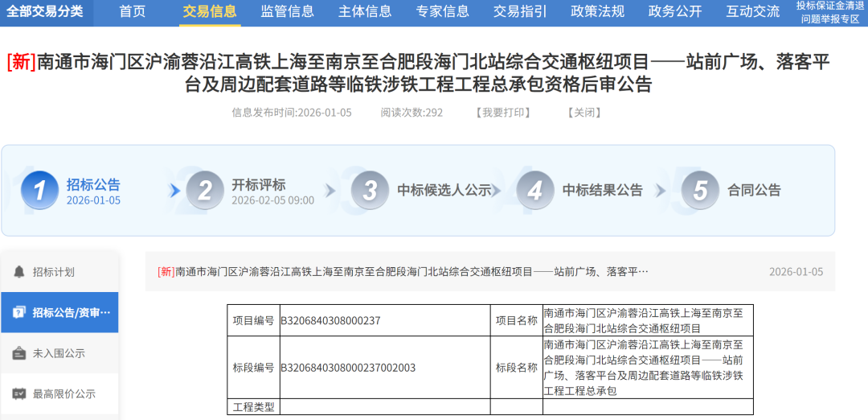Open the 政策法规 nav tab
The image size is (868, 420).
click(597, 11)
